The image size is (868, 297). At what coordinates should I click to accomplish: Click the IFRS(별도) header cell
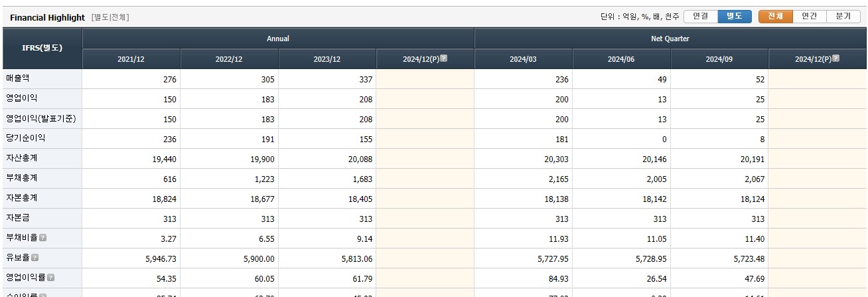click(42, 49)
